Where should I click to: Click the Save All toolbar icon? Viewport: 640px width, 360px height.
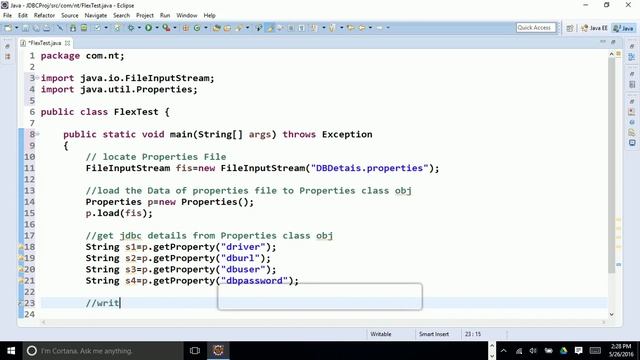pyautogui.click(x=36, y=28)
